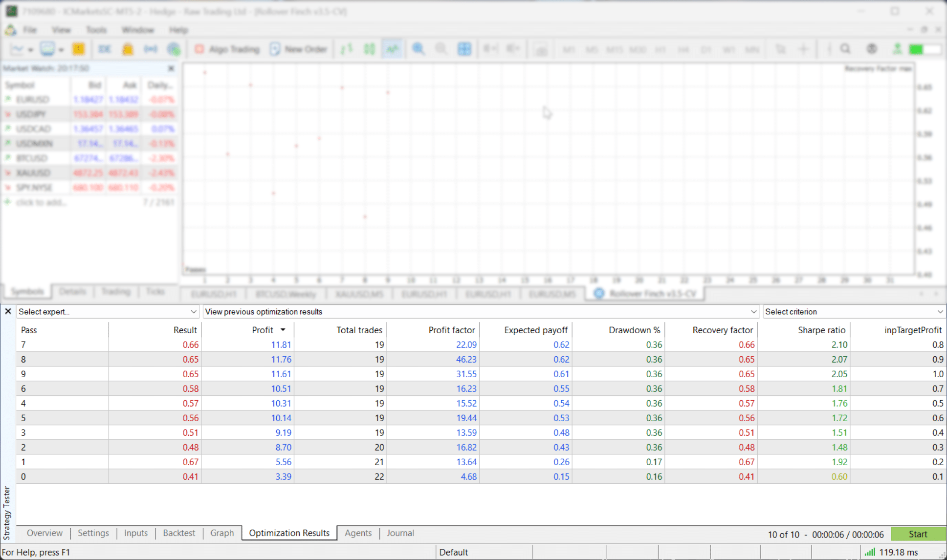947x560 pixels.
Task: Open the Tools menu
Action: pyautogui.click(x=96, y=30)
